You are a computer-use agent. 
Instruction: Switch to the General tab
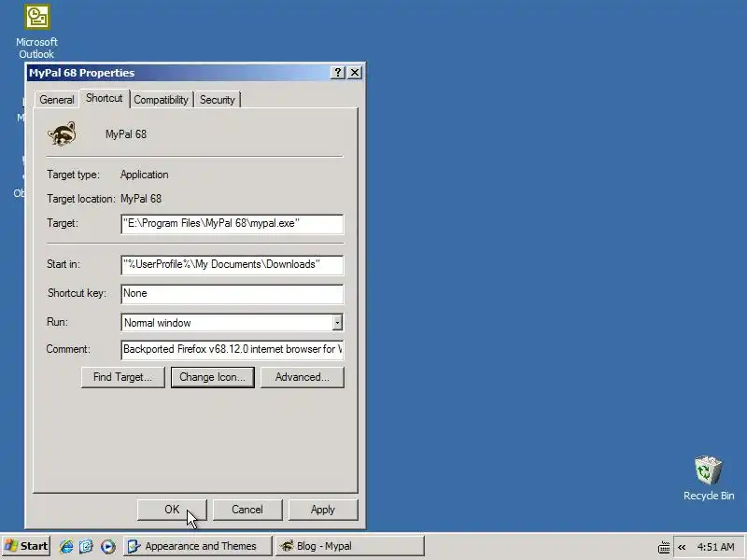(x=57, y=100)
